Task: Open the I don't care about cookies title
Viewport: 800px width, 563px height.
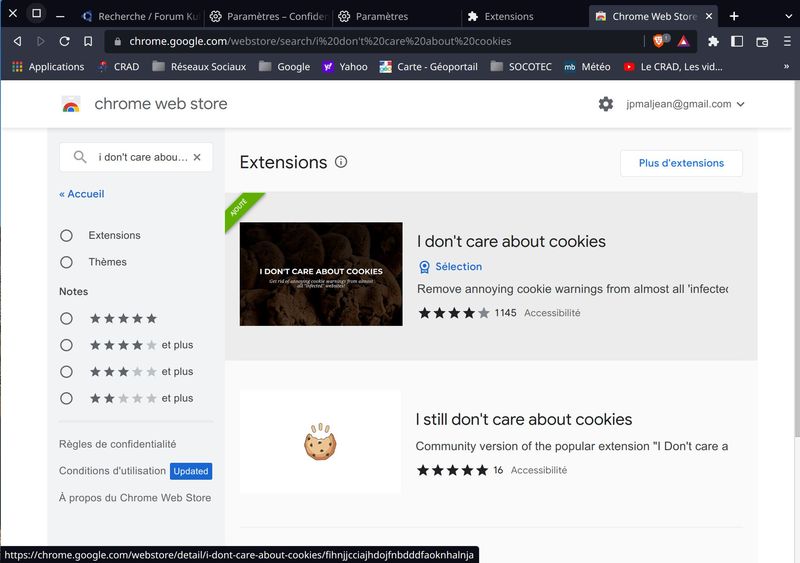Action: coord(511,241)
